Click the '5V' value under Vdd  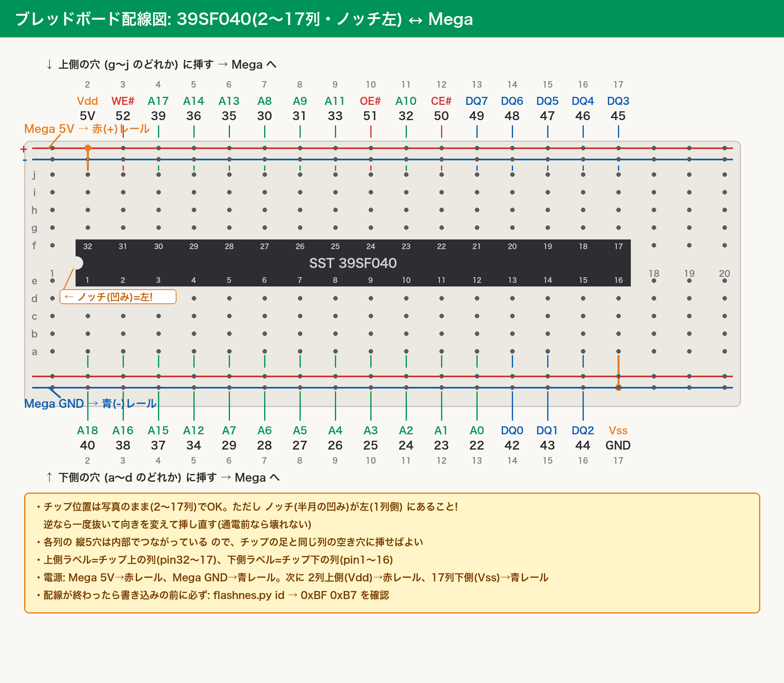pos(87,116)
